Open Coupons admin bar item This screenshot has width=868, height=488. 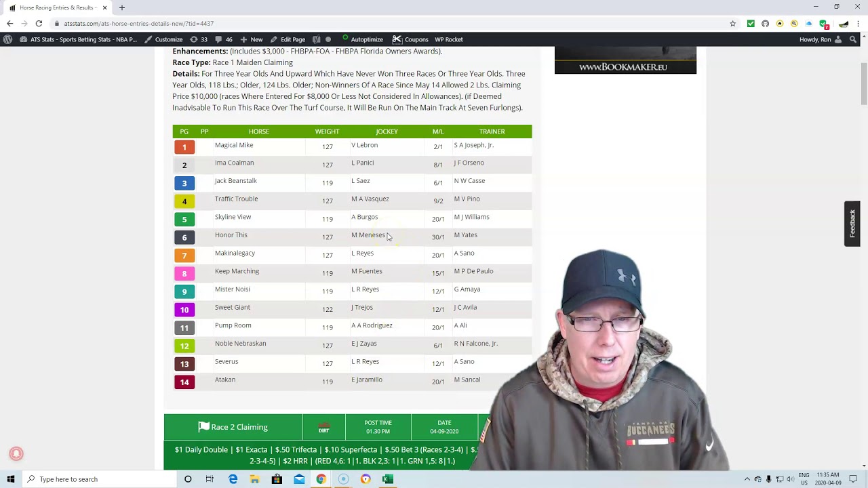click(410, 39)
